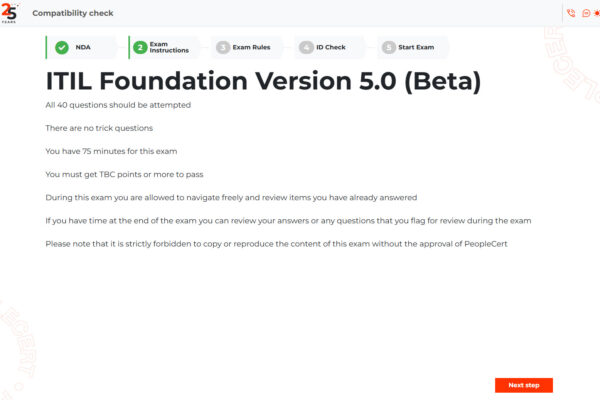
Task: Click the phone call support icon
Action: 571,14
